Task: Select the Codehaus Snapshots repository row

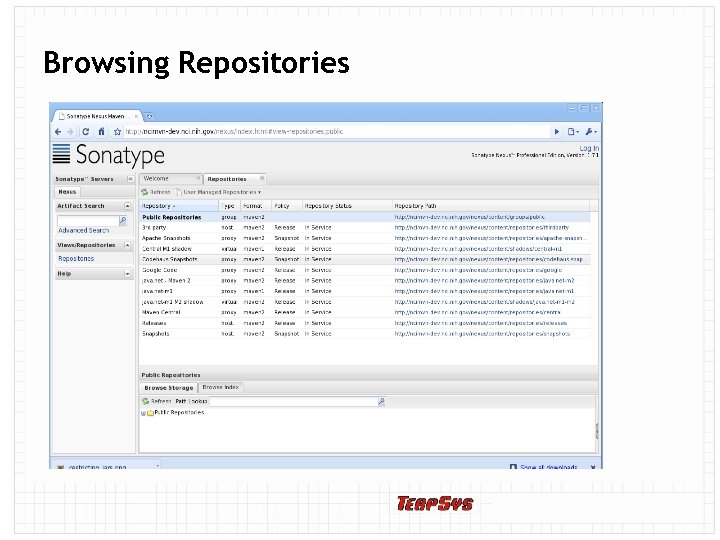Action: click(365, 259)
